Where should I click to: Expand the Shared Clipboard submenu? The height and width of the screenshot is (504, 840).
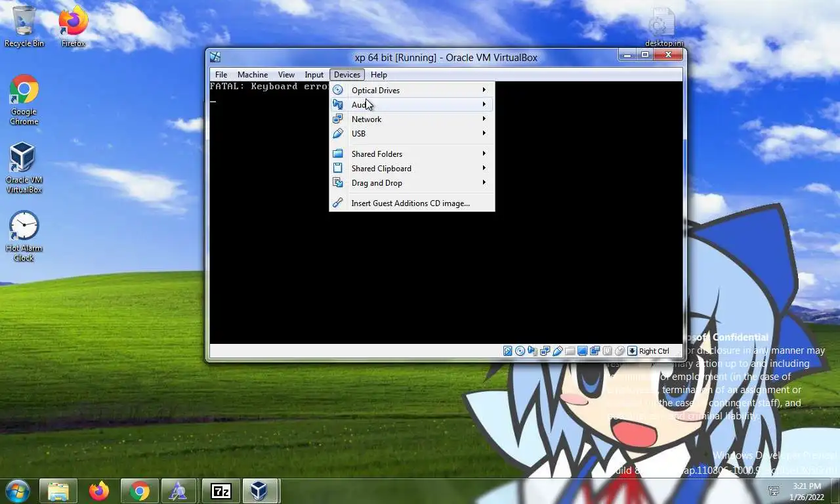pos(411,168)
